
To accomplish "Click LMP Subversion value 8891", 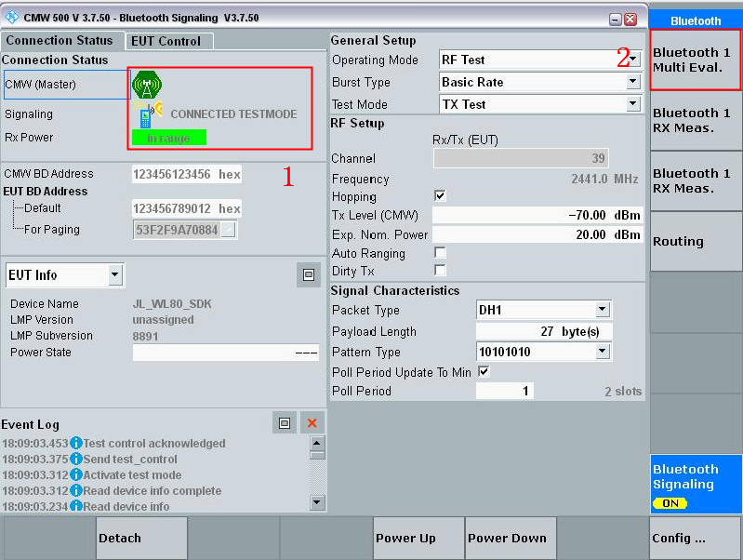I will tap(145, 336).
